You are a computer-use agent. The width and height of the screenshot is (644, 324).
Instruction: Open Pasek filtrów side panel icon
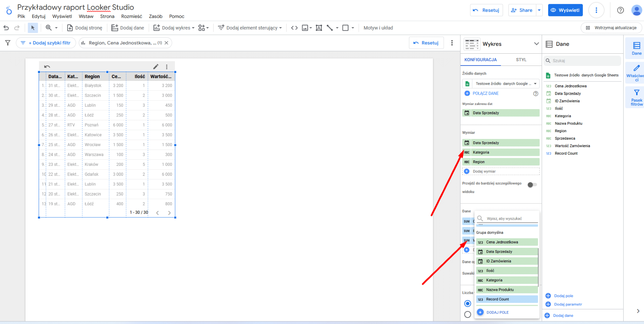tap(636, 97)
